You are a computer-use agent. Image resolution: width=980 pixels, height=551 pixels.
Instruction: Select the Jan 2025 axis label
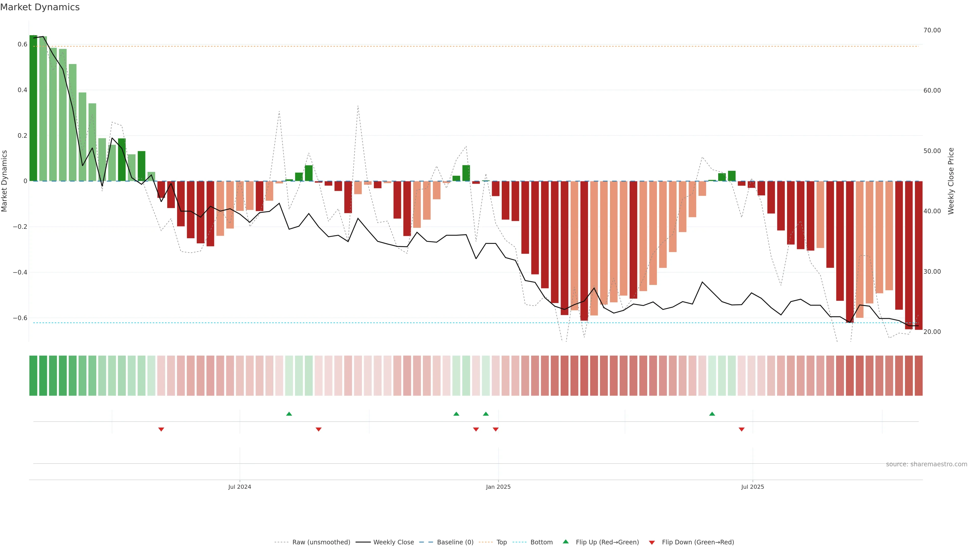point(498,487)
